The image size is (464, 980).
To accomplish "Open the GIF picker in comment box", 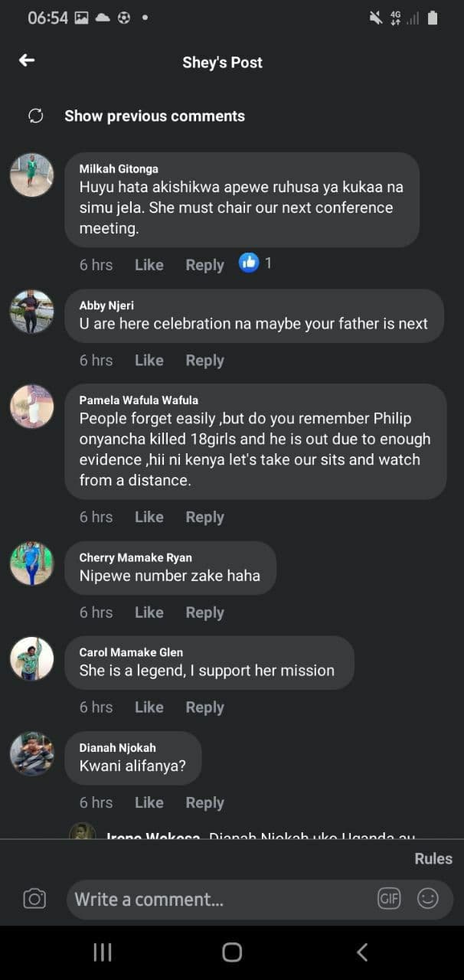I will tap(389, 899).
